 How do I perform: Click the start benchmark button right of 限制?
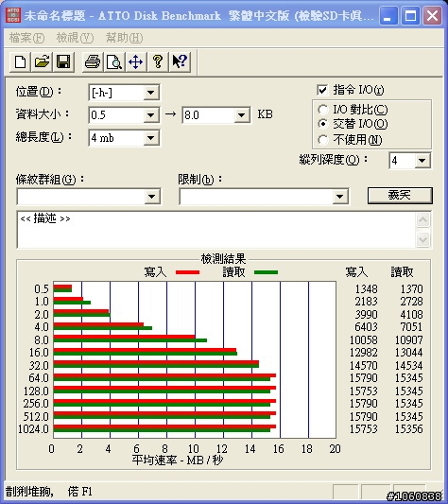400,196
